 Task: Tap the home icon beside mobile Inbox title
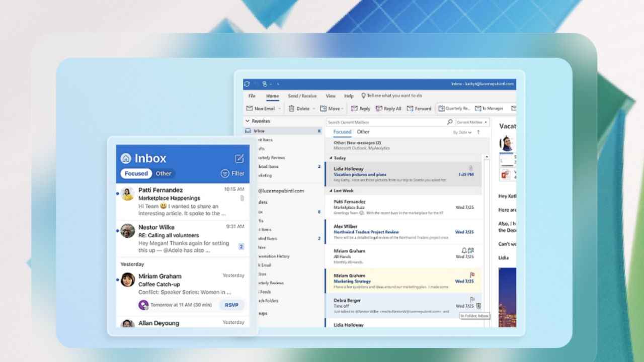click(x=126, y=158)
